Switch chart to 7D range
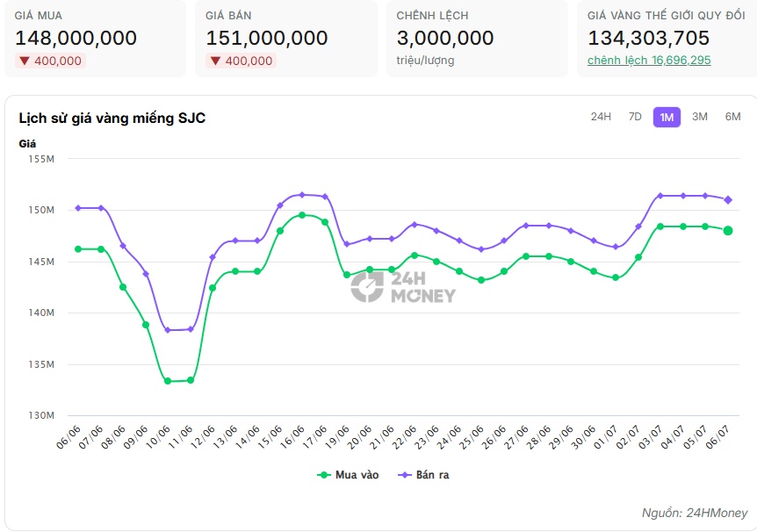 [635, 117]
